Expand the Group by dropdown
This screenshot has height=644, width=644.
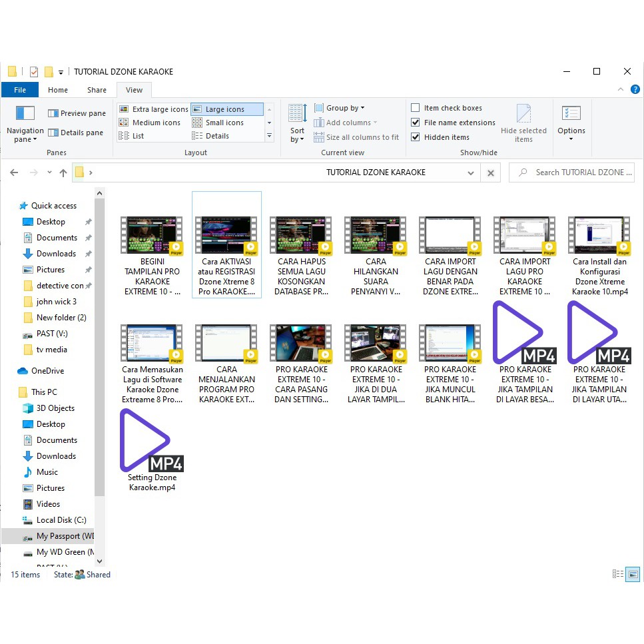point(345,108)
